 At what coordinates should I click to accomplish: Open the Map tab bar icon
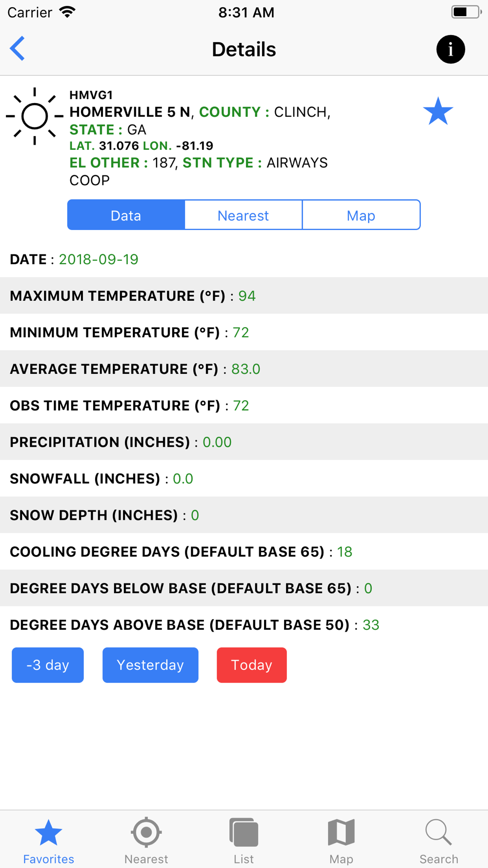tap(341, 832)
